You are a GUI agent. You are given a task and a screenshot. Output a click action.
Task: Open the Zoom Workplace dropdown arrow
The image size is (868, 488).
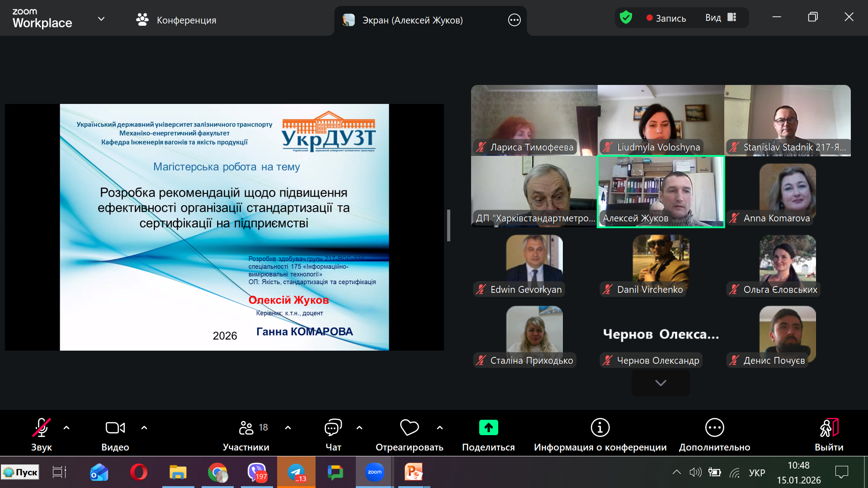[101, 19]
